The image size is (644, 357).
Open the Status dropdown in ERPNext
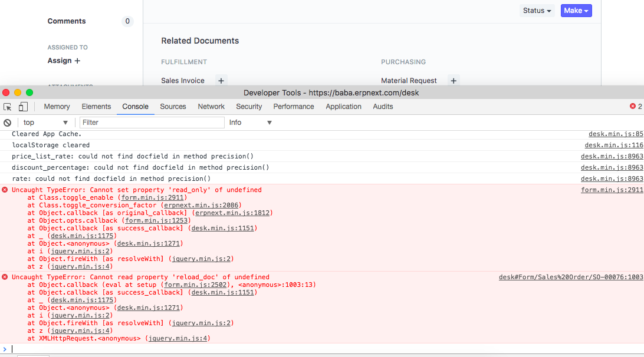point(536,11)
